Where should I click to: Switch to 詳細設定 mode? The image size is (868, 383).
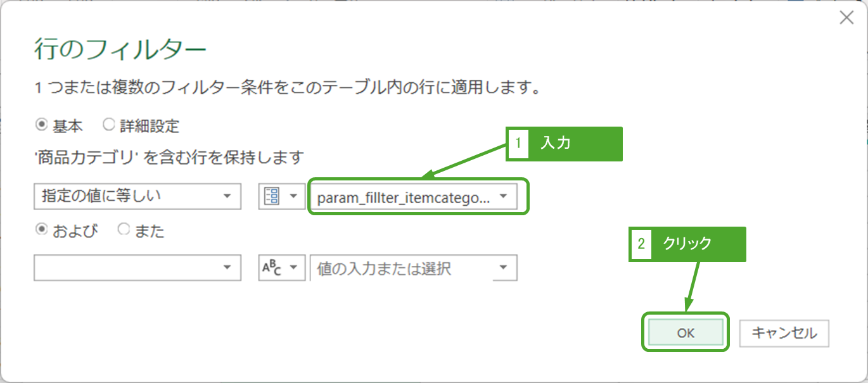click(x=109, y=125)
